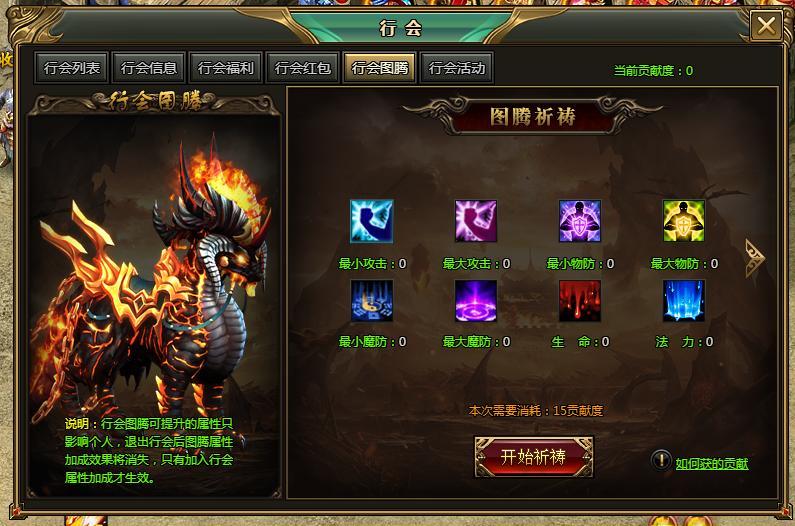Select the 最大魔防 purple circle icon

click(x=476, y=301)
